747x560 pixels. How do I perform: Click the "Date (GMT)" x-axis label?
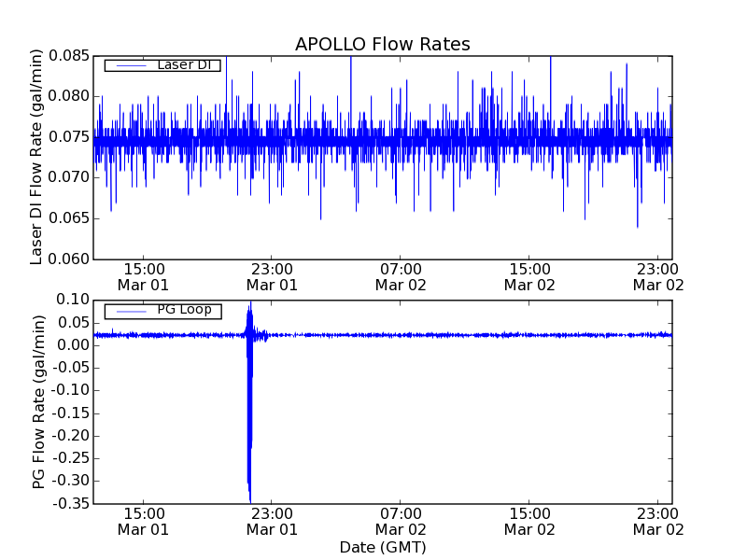(x=383, y=547)
